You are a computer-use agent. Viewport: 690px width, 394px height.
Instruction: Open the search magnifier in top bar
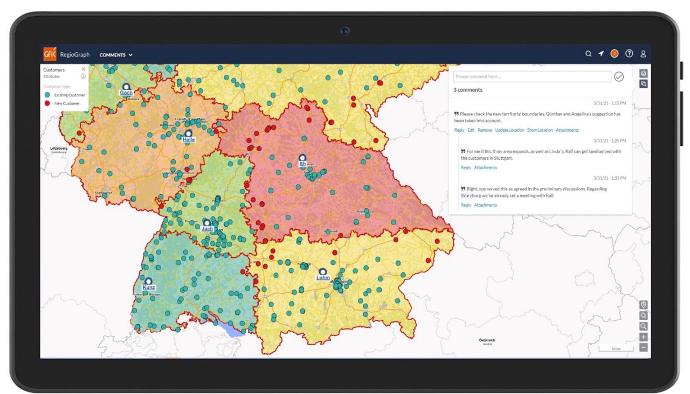pos(588,54)
